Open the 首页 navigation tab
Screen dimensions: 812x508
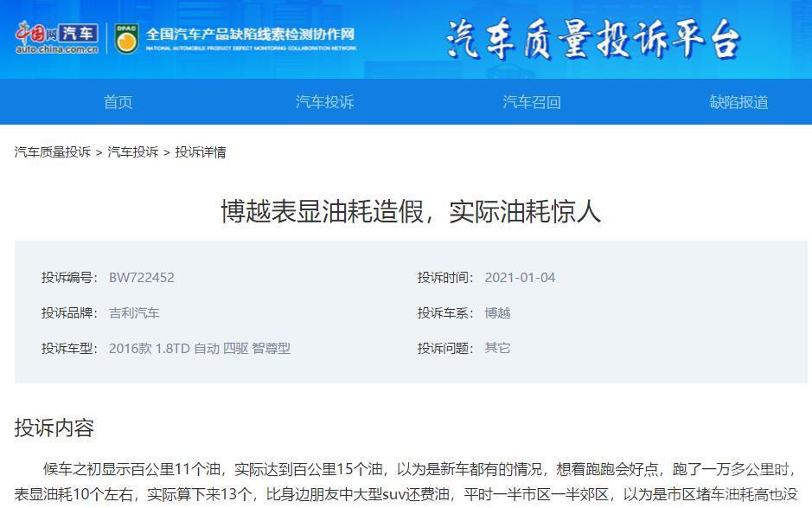118,102
